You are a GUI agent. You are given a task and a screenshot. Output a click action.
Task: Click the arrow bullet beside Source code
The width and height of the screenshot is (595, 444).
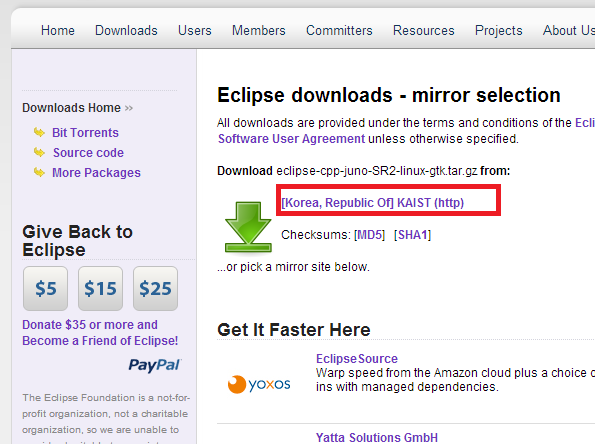point(39,153)
